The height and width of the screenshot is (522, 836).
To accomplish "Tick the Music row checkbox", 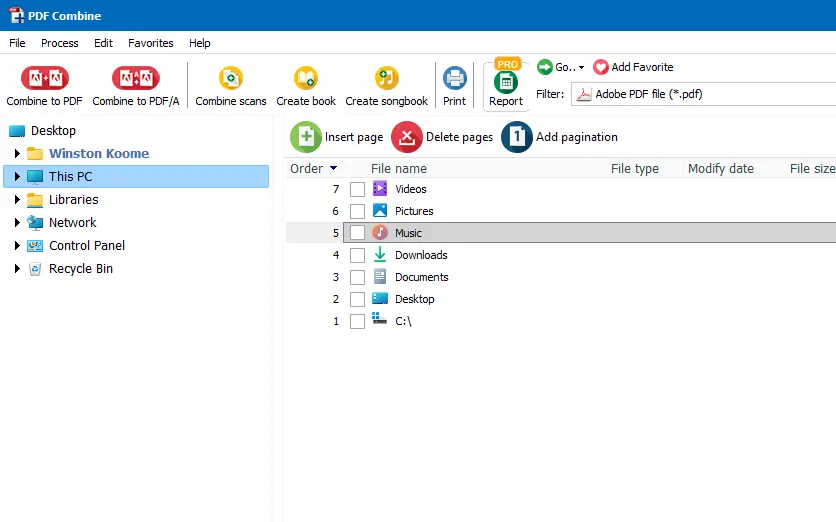I will 357,233.
